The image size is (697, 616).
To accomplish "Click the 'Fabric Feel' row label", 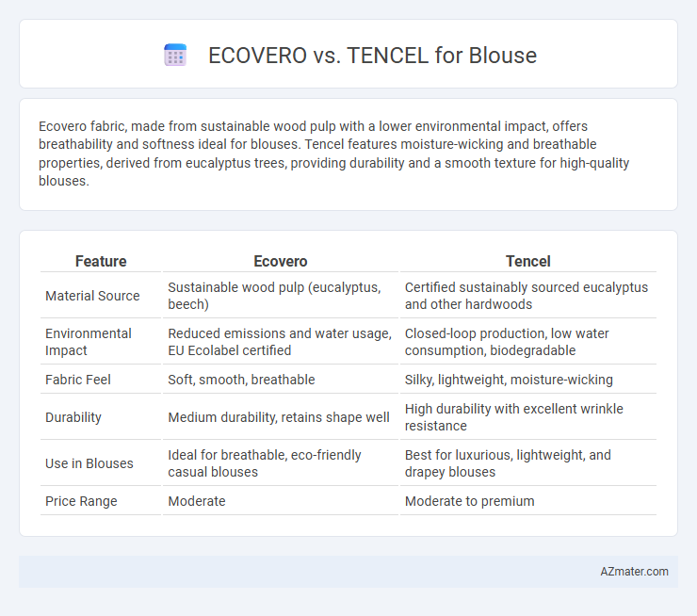I will (x=78, y=380).
